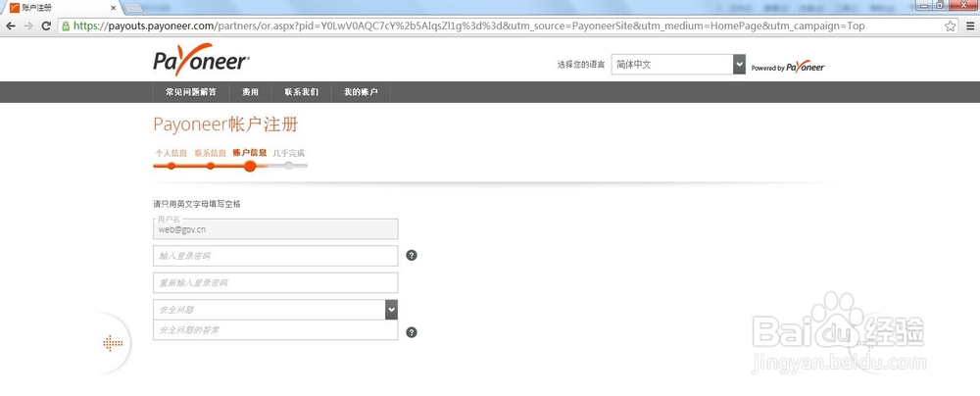
Task: Click the secure padlock icon in address bar
Action: point(66,25)
